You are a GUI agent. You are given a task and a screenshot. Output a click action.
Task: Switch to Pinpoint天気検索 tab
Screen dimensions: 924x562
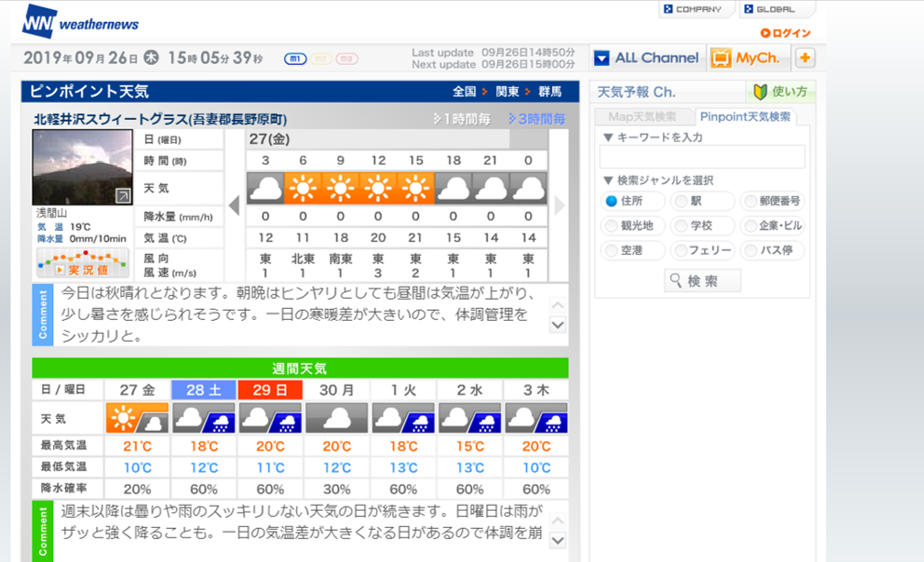(745, 116)
